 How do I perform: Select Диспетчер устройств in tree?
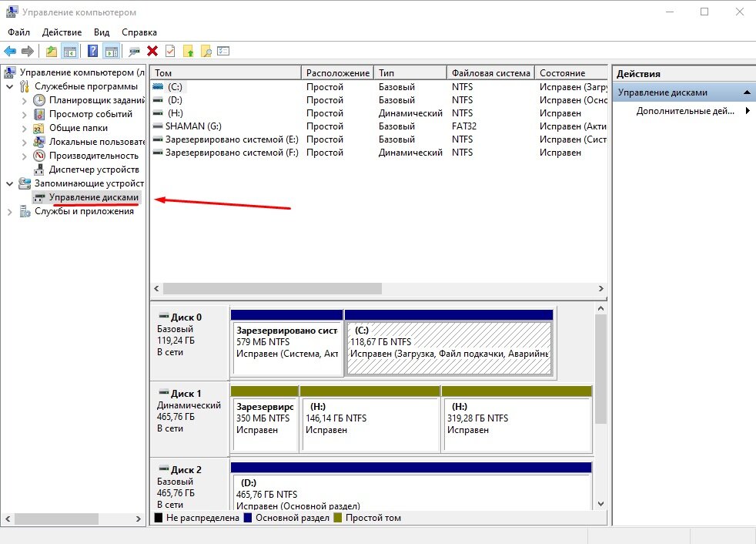93,170
